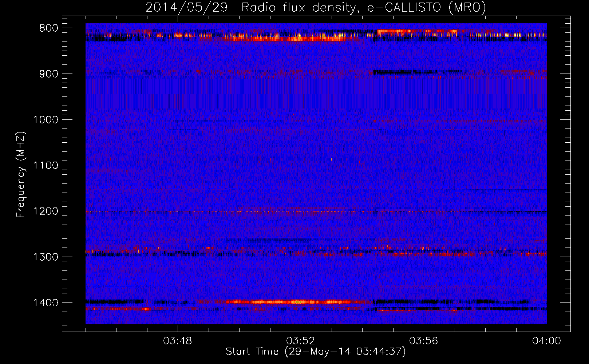Viewport: 589px width, 364px height.
Task: Click the plot title '2014/05/29 Radio flux density, e-CALLISTO (MRO)'
Action: [316, 7]
